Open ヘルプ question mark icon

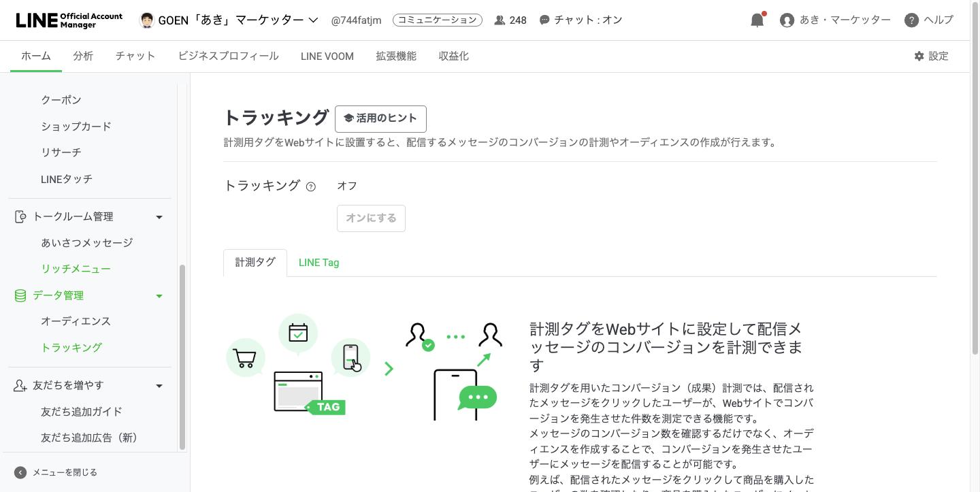pos(912,20)
